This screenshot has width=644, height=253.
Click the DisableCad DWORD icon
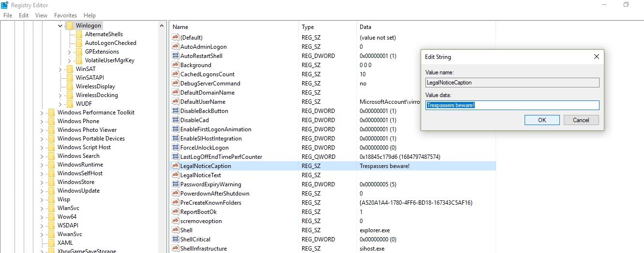(176, 120)
